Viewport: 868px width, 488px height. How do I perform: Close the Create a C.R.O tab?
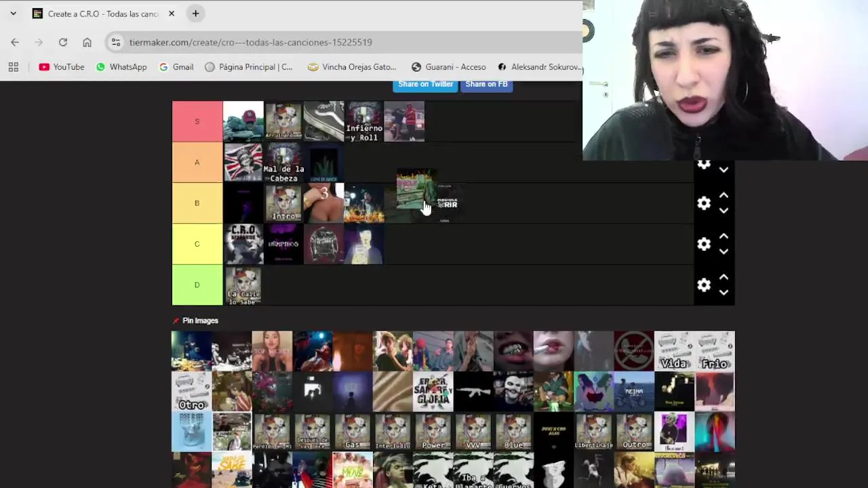172,14
